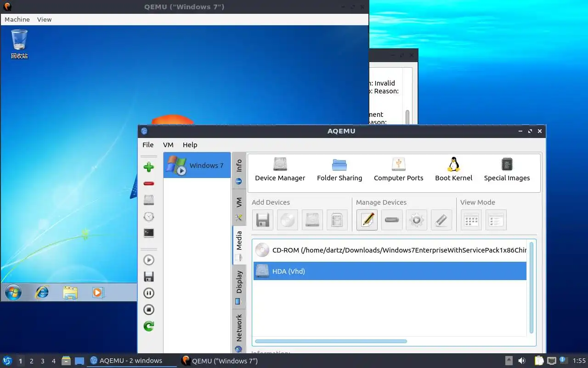This screenshot has width=588, height=368.
Task: Stop the VM with the stop icon
Action: point(148,310)
